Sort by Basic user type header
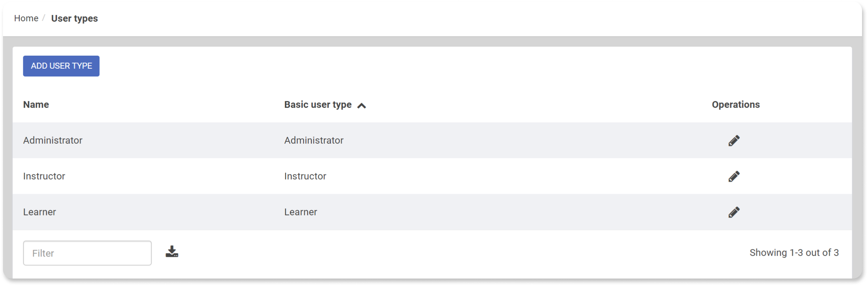Viewport: 868px width, 286px height. point(318,105)
